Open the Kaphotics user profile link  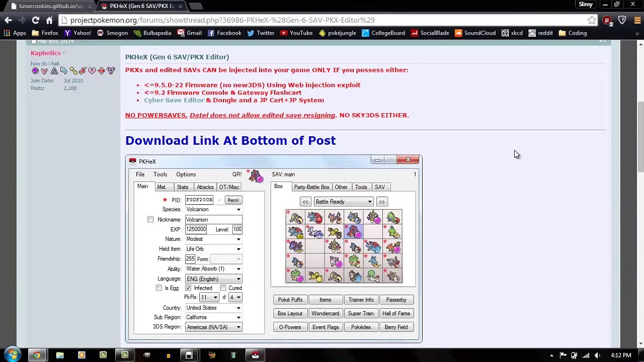click(x=45, y=53)
